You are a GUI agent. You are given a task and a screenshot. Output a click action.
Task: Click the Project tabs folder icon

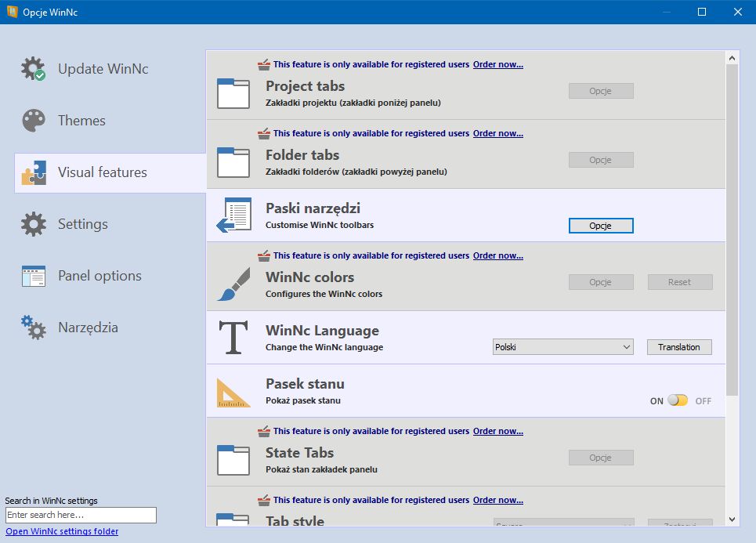233,93
